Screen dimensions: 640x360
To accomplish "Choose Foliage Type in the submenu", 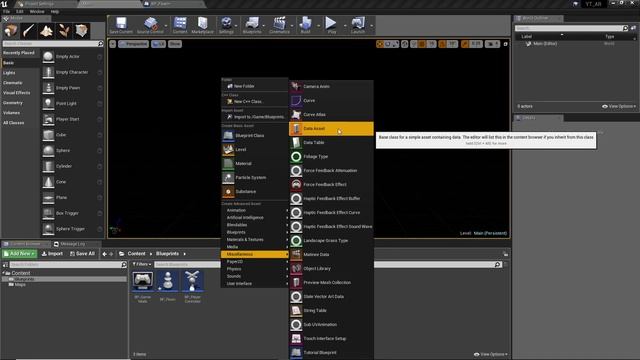I will click(x=331, y=156).
